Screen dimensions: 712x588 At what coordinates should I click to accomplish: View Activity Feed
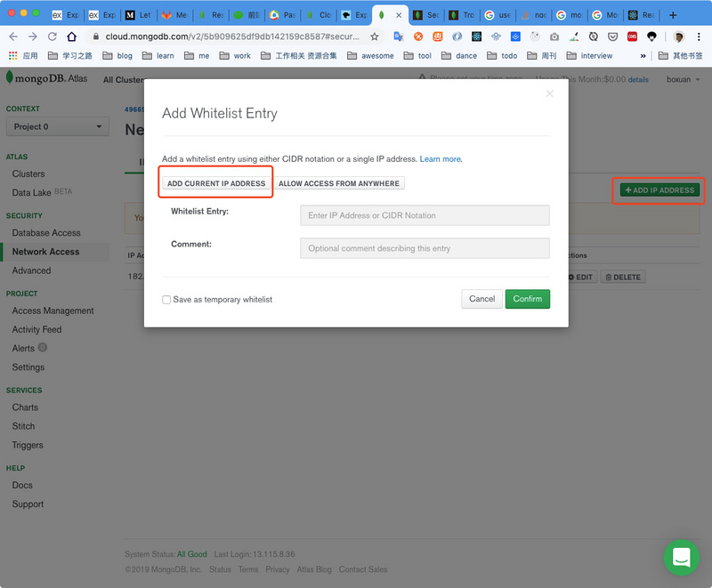pyautogui.click(x=36, y=329)
